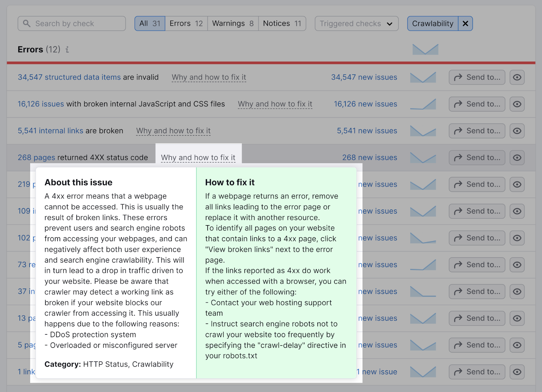Toggle the eye icon on 5,541 internal links row
542x392 pixels.
point(517,131)
